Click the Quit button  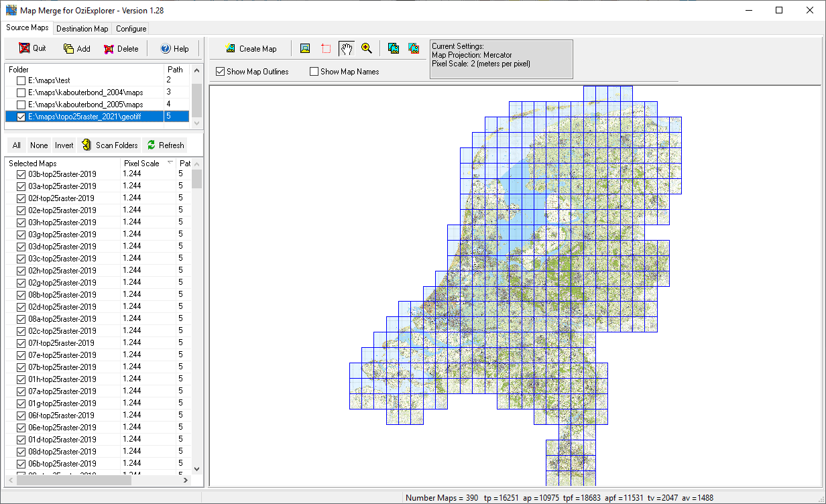point(32,48)
